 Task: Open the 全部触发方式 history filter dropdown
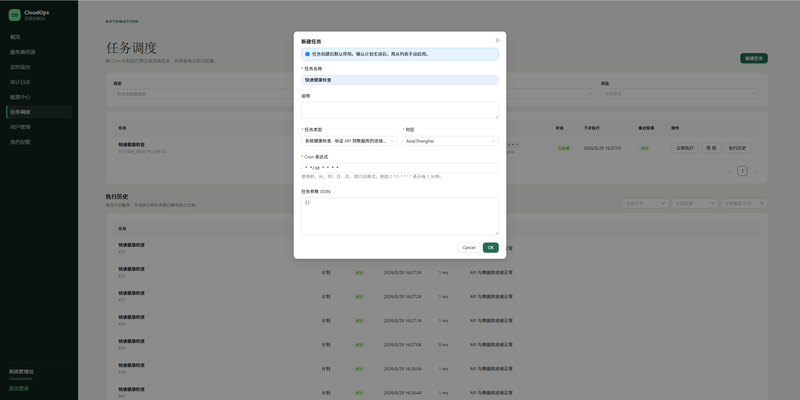[744, 204]
